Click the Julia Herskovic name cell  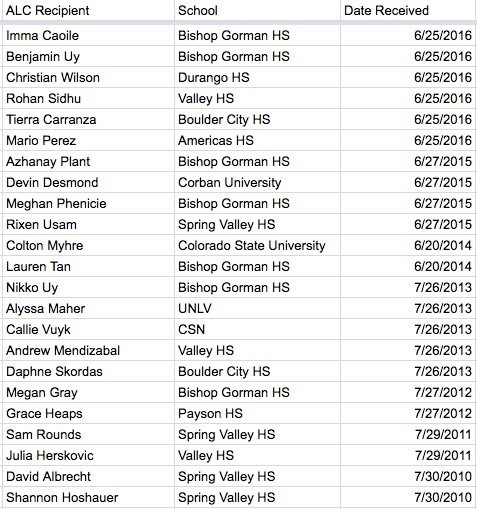coord(88,455)
